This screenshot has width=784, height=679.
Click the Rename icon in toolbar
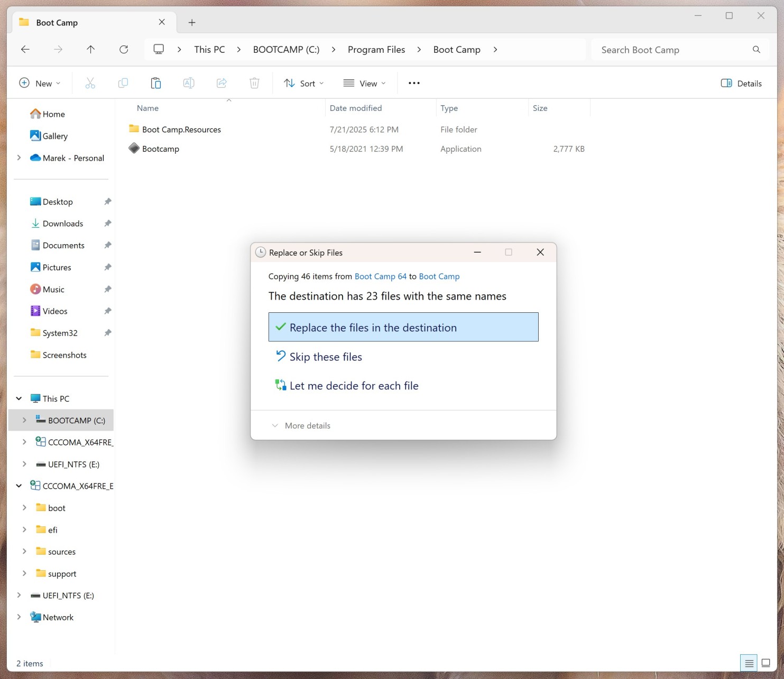pyautogui.click(x=189, y=83)
